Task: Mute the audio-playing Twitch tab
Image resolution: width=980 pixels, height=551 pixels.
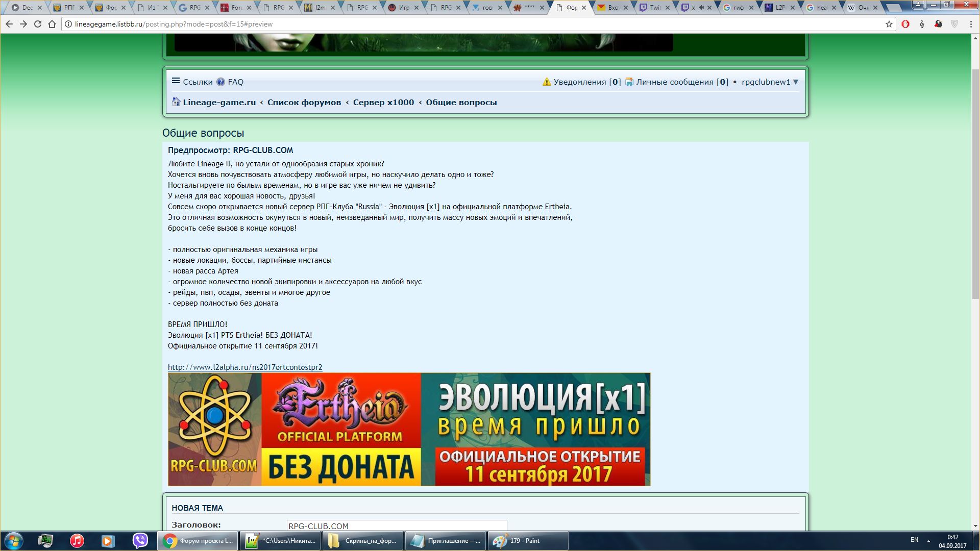Action: 701,8
